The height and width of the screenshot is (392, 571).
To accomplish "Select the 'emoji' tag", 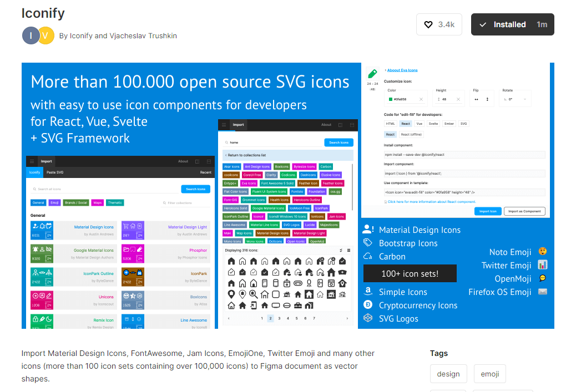I will pyautogui.click(x=490, y=374).
